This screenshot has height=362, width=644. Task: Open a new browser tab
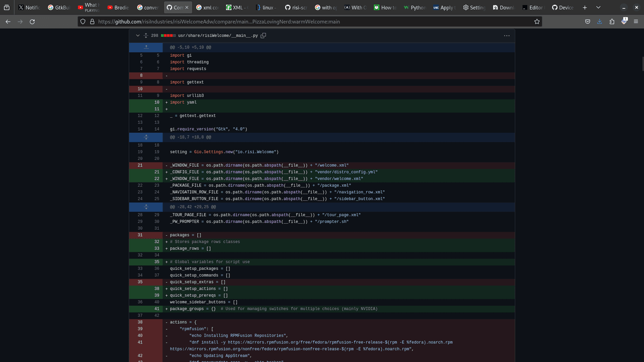[585, 8]
